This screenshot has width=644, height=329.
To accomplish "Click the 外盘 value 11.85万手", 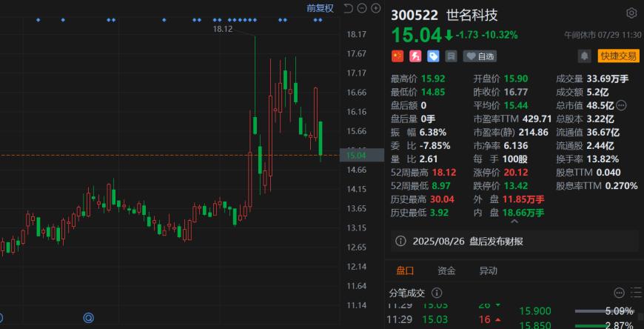I will 523,199.
